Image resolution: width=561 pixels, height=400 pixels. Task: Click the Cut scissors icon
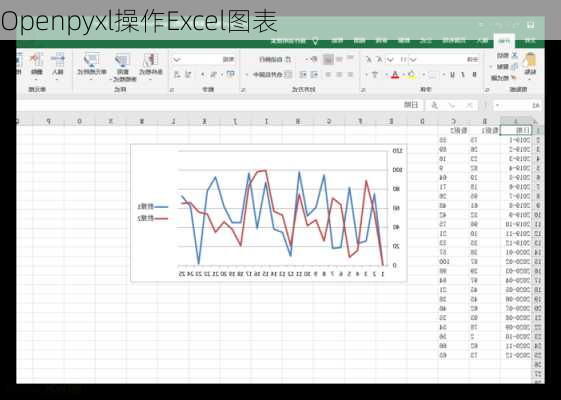coord(514,55)
